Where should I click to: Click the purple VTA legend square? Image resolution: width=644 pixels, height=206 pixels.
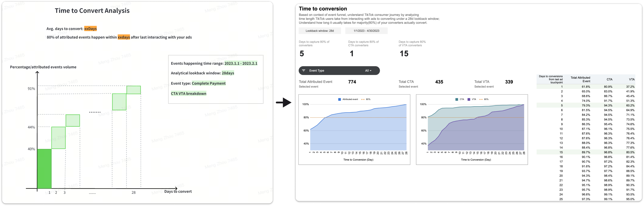tap(469, 99)
